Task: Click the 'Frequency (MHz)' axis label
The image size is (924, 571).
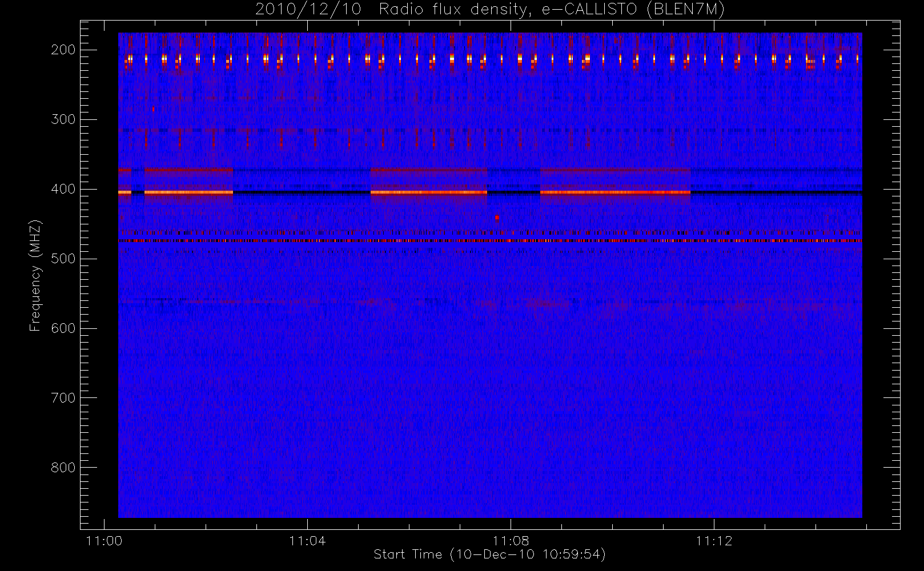Action: click(35, 275)
